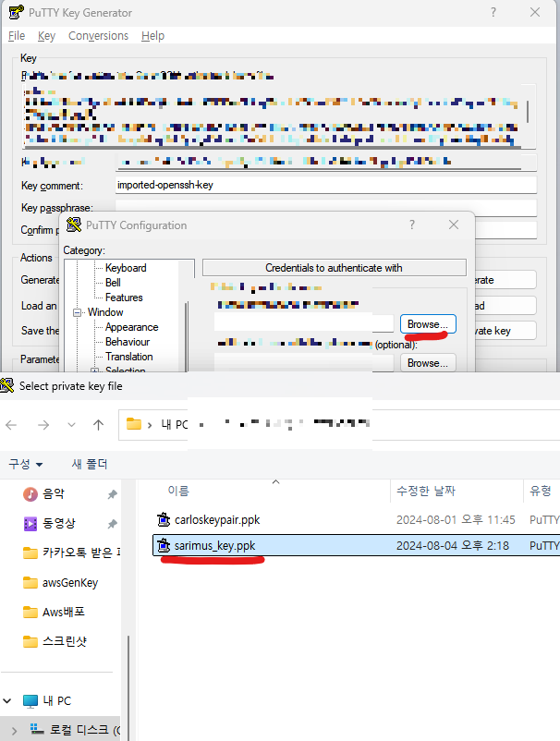Click sarimus_key.ppk file icon

point(164,545)
